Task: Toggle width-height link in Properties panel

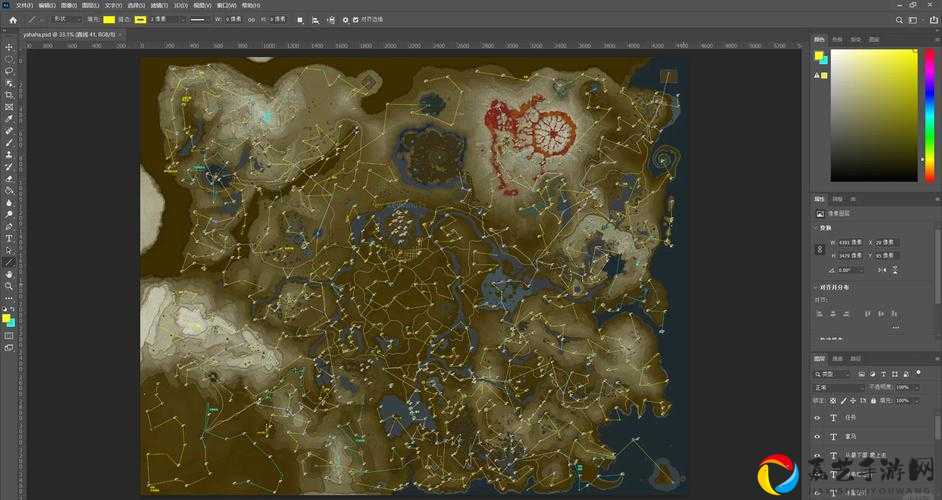Action: click(x=820, y=249)
